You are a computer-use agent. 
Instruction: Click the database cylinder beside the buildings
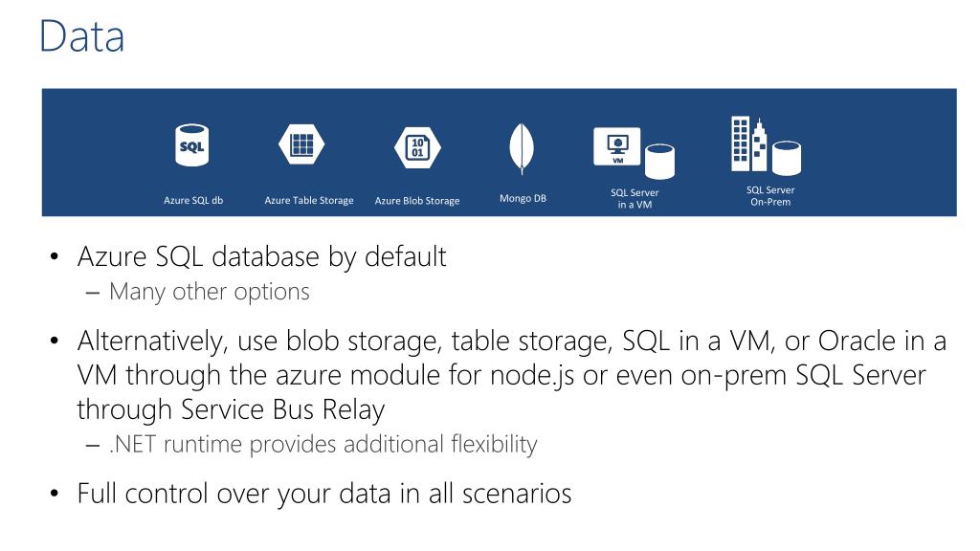(787, 158)
